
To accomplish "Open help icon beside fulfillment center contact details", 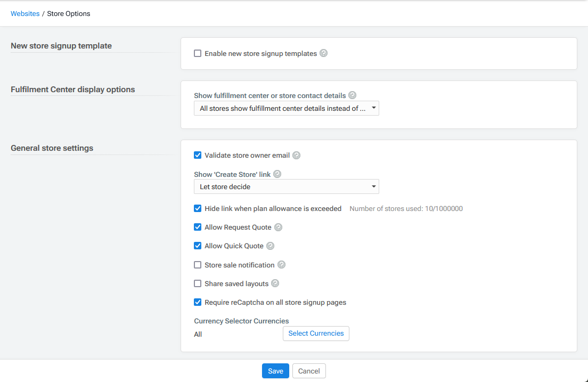I will (x=352, y=95).
